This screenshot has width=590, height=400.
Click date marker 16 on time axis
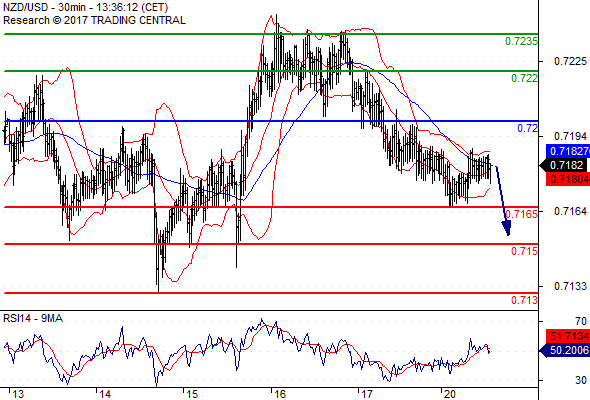(x=280, y=394)
